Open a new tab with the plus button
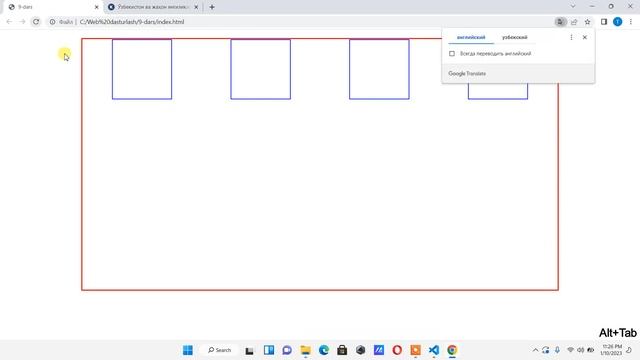Image resolution: width=640 pixels, height=360 pixels. (x=212, y=7)
